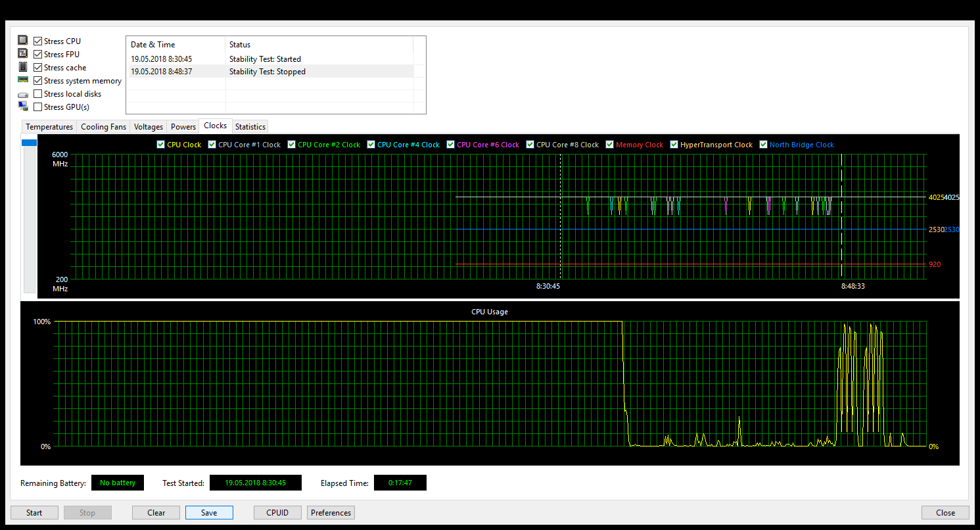Click the blue 2530 North Bridge clock value

[952, 229]
